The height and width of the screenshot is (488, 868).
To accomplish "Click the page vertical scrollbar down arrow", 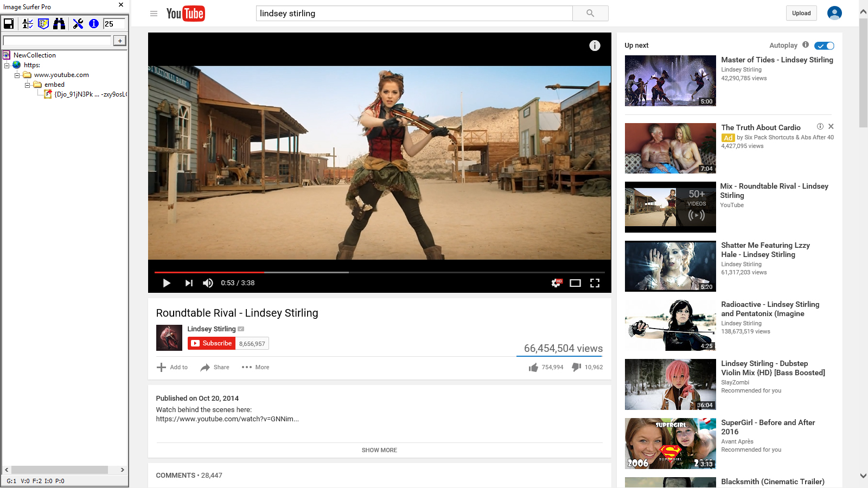I will pyautogui.click(x=863, y=476).
